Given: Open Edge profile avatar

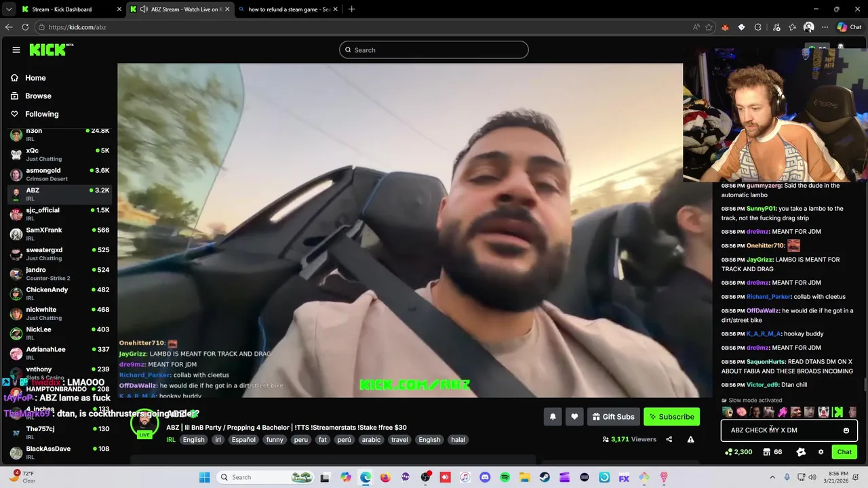Looking at the screenshot, I should click(808, 27).
